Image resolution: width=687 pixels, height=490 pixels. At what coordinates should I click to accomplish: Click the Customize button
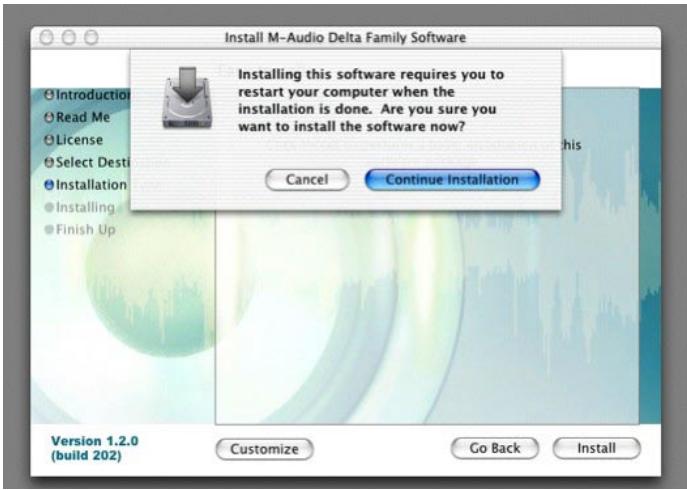point(265,449)
